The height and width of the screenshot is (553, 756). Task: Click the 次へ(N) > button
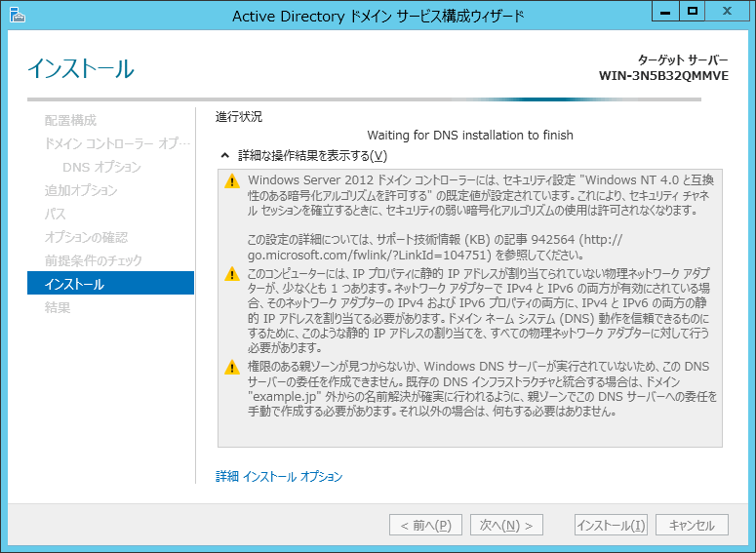(506, 525)
